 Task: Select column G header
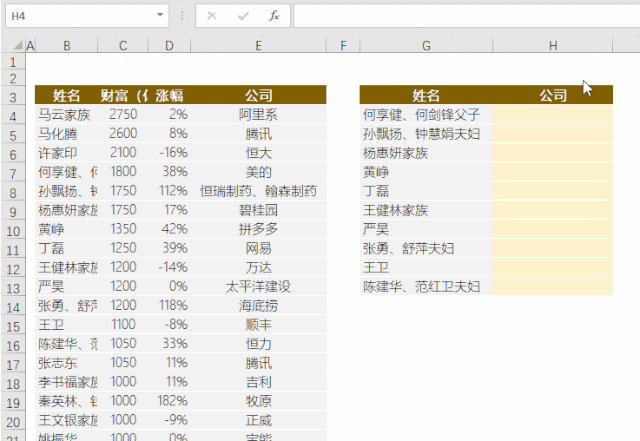426,46
